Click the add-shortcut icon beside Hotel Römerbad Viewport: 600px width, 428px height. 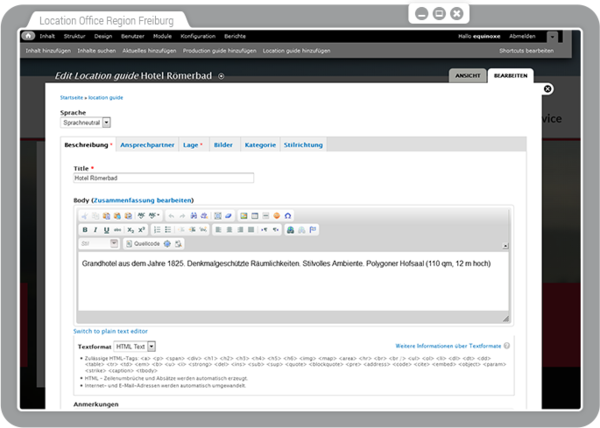pos(222,76)
